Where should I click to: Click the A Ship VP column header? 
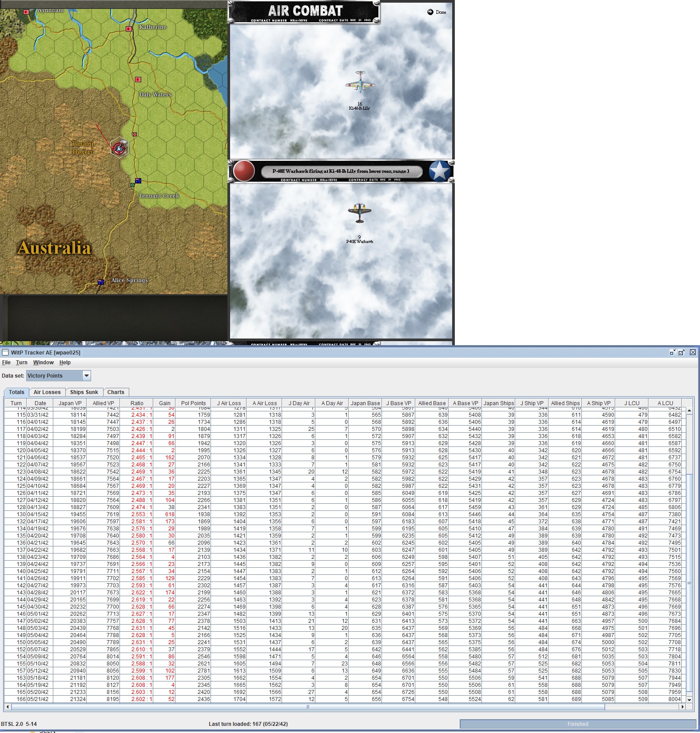click(599, 403)
